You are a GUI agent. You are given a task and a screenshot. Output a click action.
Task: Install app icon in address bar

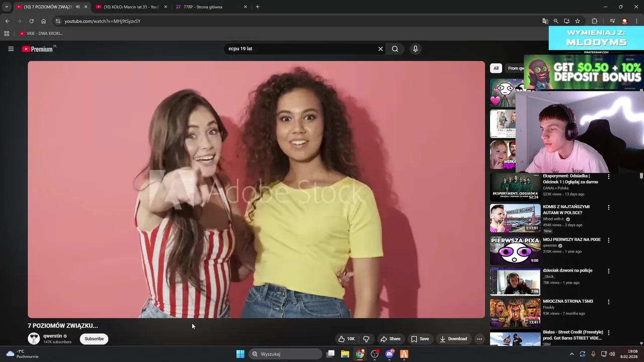click(x=567, y=21)
